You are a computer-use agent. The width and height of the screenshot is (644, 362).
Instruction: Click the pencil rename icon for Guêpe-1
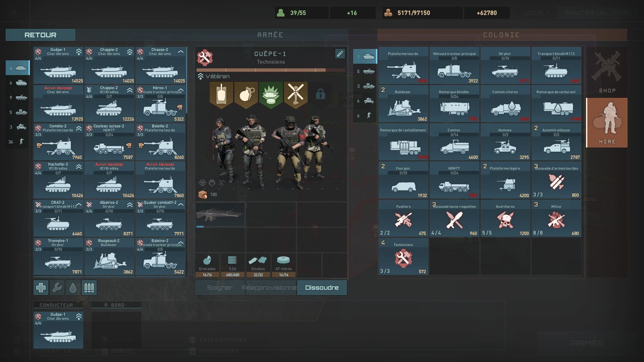(x=340, y=54)
